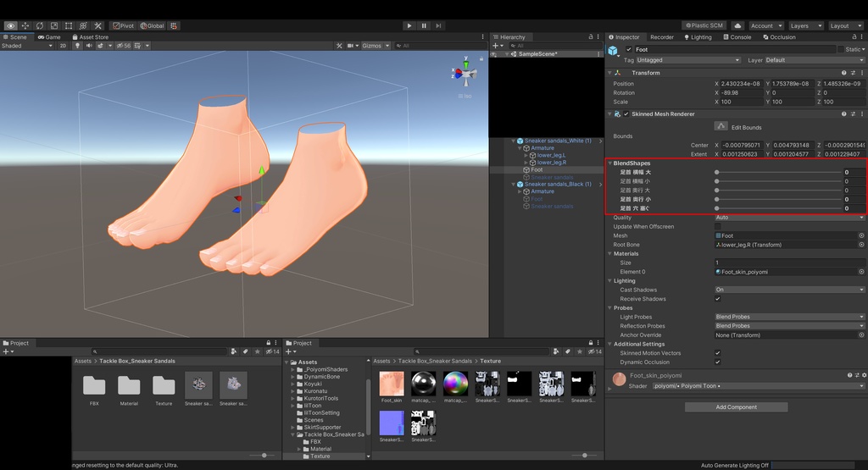Viewport: 868px width, 470px height.
Task: Select the Rect transform tool
Action: pos(69,26)
